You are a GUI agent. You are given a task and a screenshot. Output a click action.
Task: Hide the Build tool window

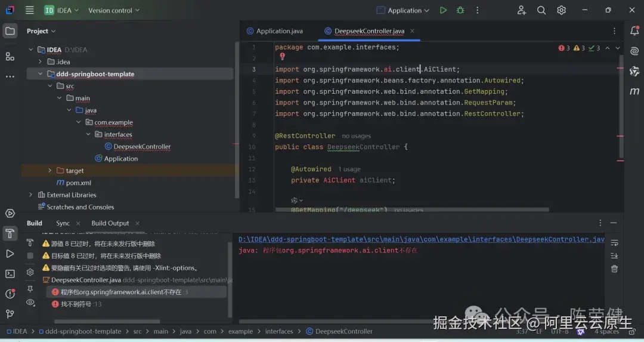[x=614, y=223]
